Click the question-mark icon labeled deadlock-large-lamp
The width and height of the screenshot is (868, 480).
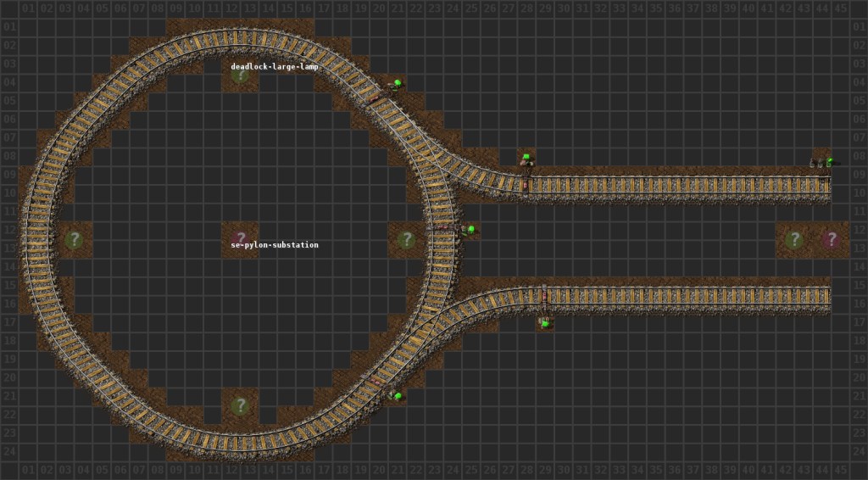coord(240,74)
